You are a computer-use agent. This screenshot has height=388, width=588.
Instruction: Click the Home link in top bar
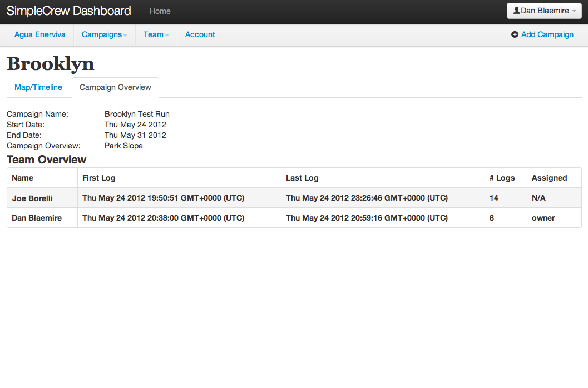tap(160, 11)
